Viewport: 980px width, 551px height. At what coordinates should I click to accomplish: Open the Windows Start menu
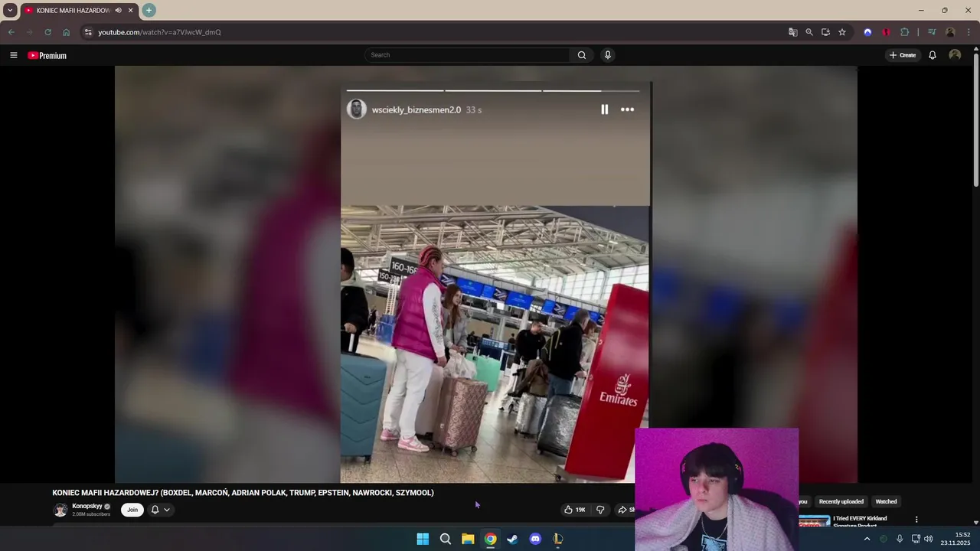point(423,539)
